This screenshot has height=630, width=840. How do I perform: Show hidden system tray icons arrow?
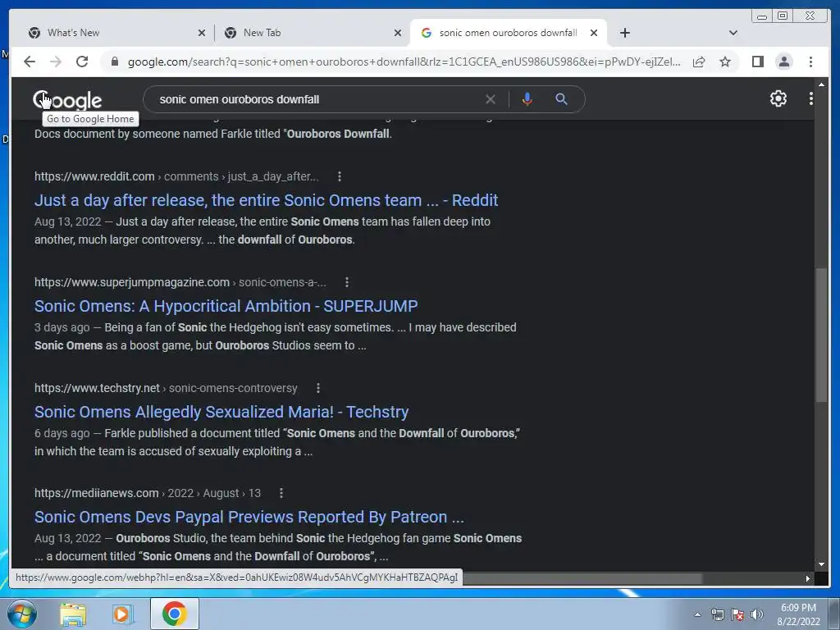pos(697,614)
